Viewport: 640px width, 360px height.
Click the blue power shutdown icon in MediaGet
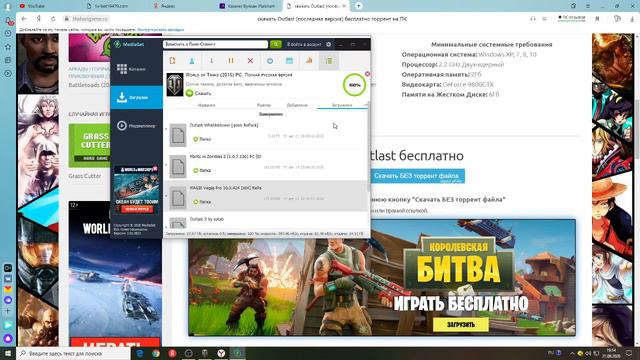click(270, 61)
